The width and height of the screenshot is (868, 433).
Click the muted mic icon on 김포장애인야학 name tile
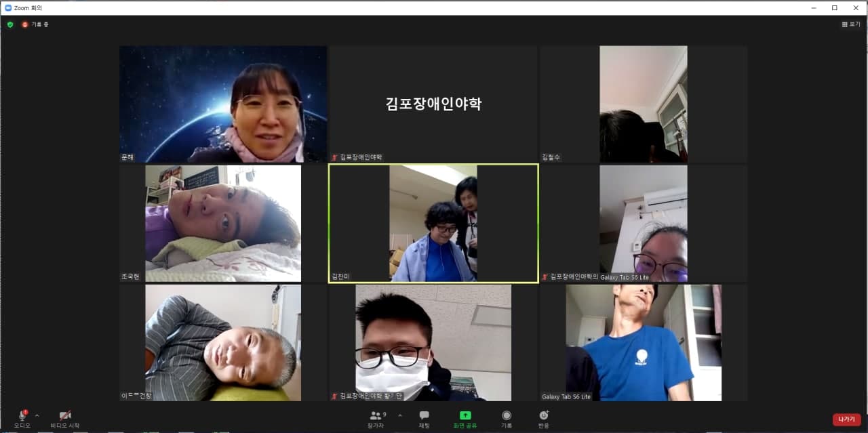pyautogui.click(x=334, y=157)
